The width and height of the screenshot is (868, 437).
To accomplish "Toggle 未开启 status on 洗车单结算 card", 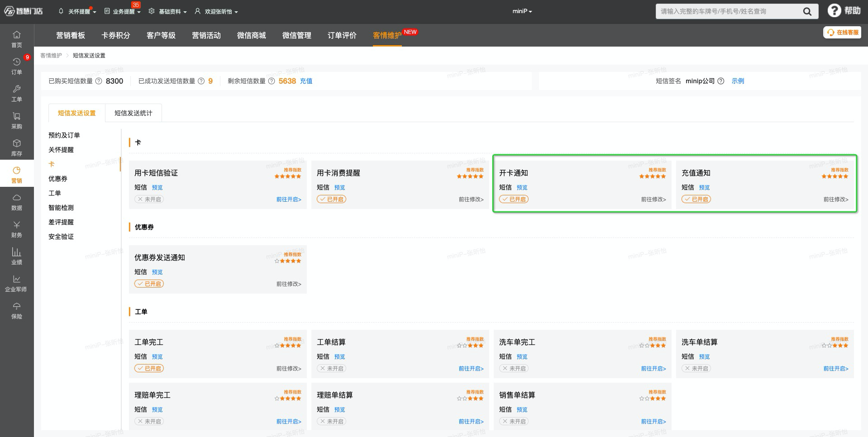I will pos(696,368).
